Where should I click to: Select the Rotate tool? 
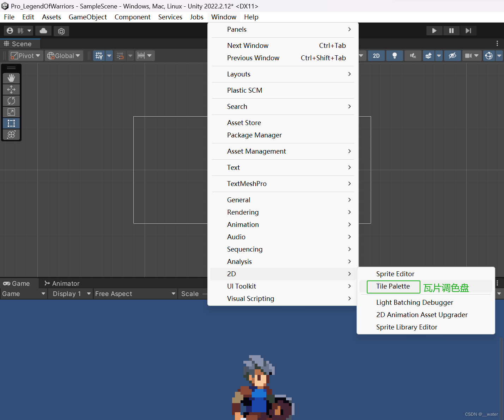coord(11,101)
